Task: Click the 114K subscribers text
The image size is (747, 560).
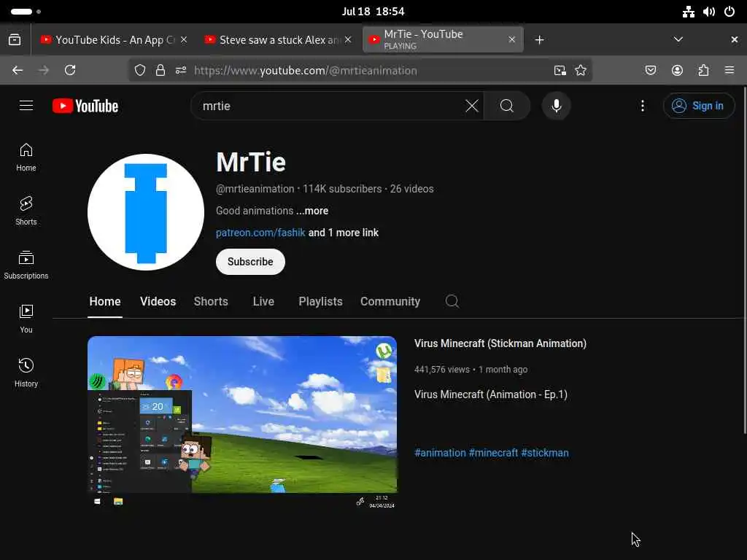Action: (x=342, y=189)
